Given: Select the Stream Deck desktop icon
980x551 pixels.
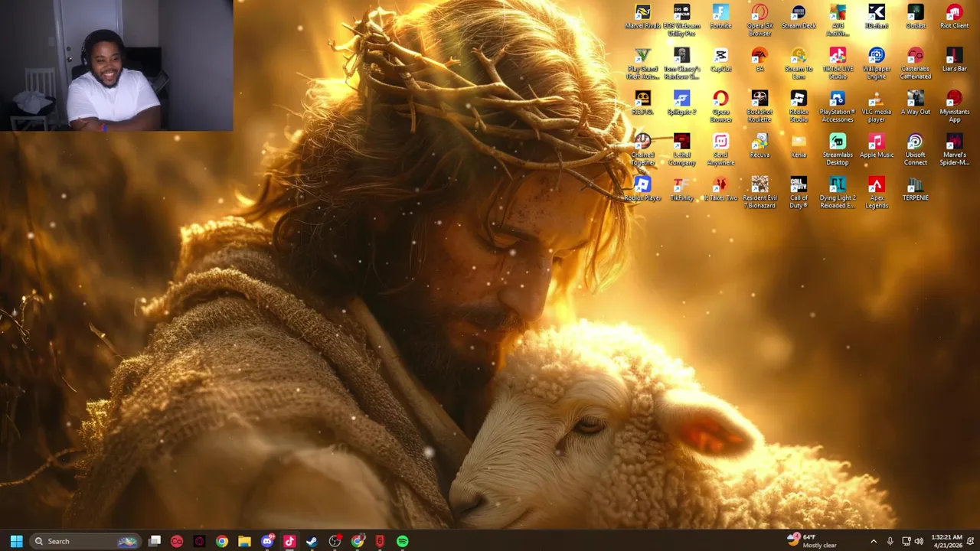Looking at the screenshot, I should pos(799,17).
